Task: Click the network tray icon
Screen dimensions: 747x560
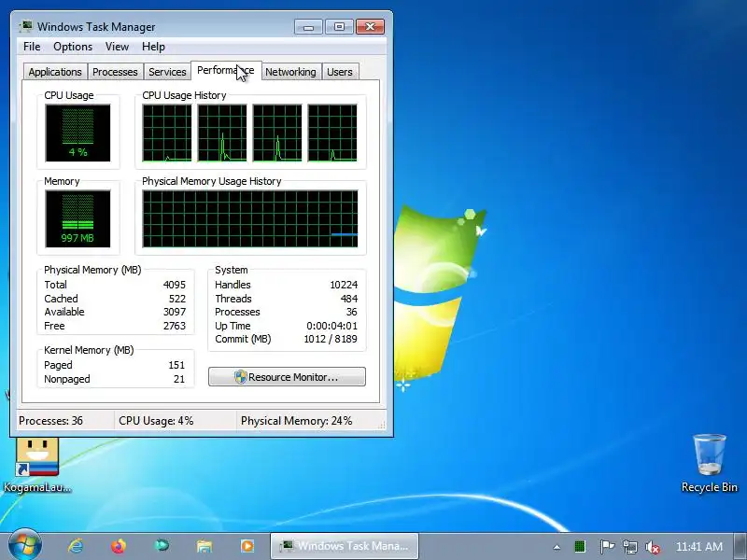Action: pos(629,547)
